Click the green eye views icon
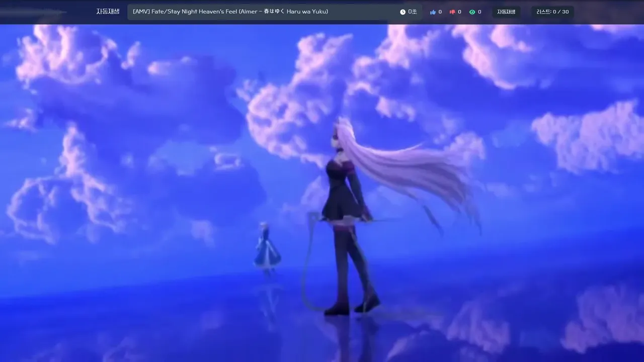The image size is (644, 362). [x=472, y=12]
